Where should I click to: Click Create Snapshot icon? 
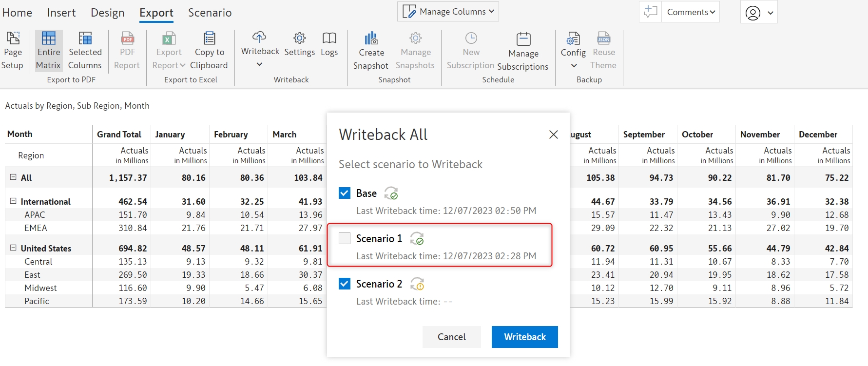[371, 39]
